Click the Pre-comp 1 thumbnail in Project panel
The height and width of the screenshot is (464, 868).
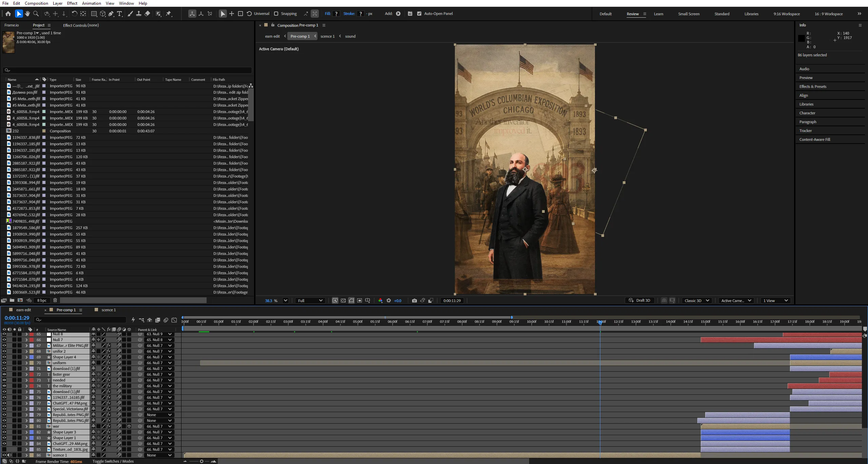point(8,42)
